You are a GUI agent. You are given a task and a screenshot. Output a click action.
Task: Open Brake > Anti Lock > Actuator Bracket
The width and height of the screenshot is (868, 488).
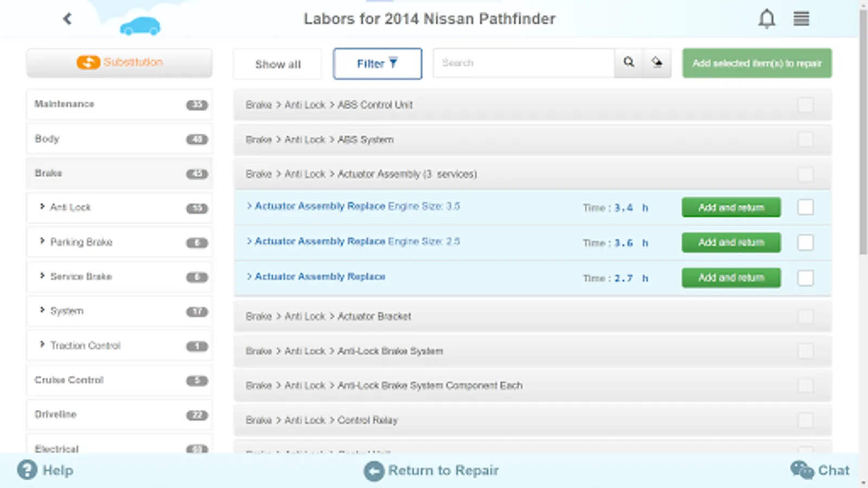tap(533, 316)
